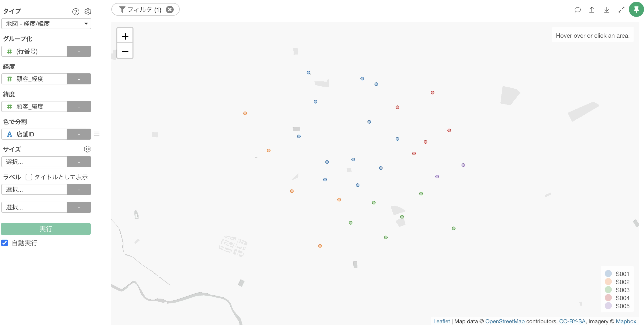Remove the active filter with X
Viewport: 644px width, 325px height.
coord(170,10)
